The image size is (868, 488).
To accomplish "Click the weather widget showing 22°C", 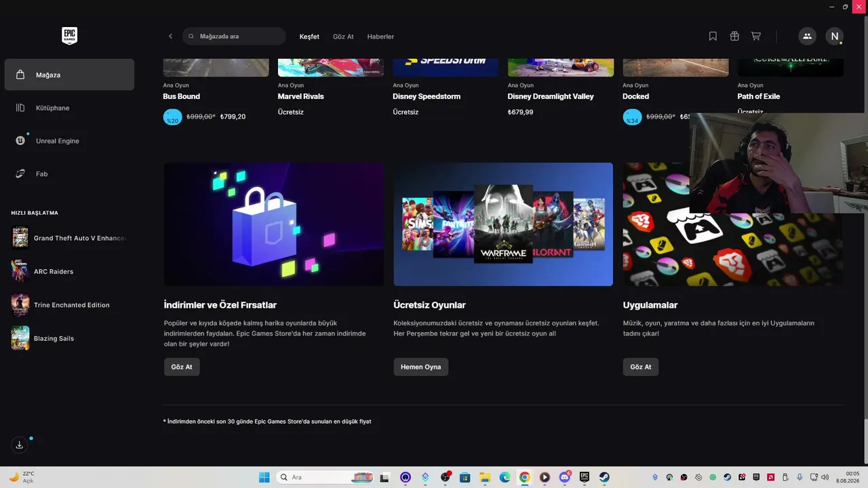I will 22,477.
